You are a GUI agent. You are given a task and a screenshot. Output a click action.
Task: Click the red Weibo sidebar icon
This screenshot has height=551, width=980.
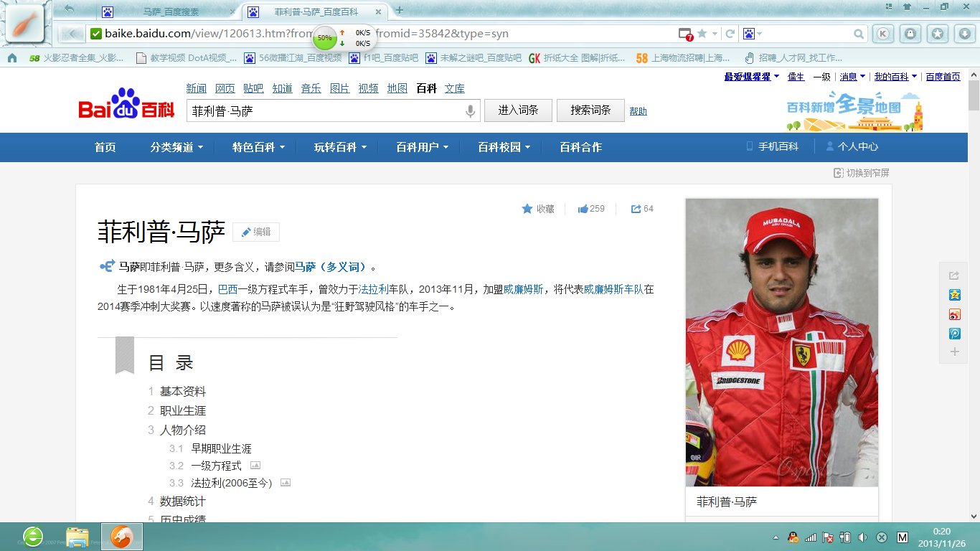(x=954, y=314)
